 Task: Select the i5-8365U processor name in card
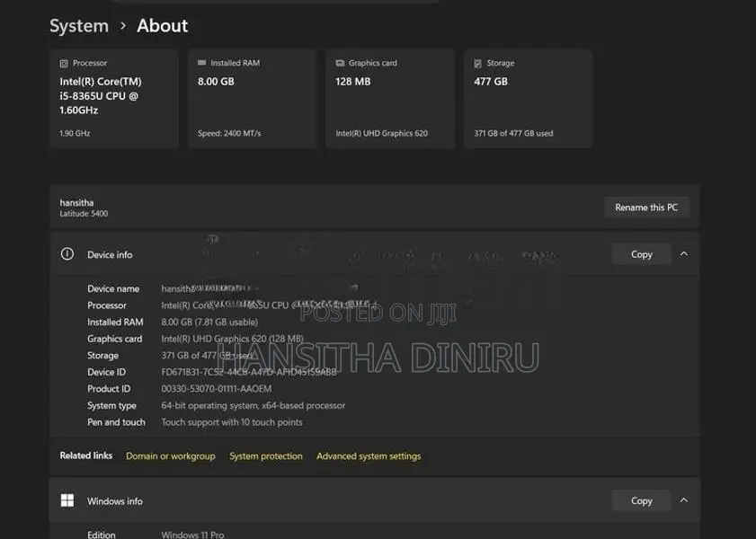click(101, 96)
